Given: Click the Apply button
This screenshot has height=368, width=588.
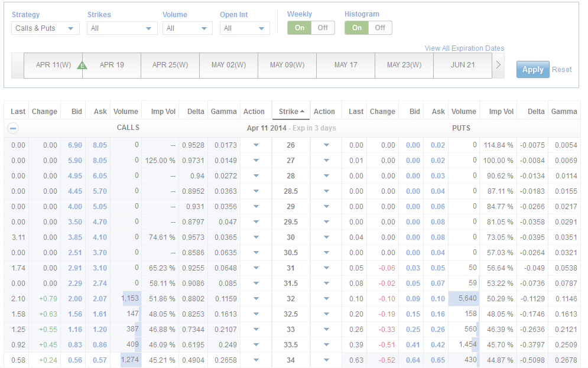Looking at the screenshot, I should (x=532, y=69).
